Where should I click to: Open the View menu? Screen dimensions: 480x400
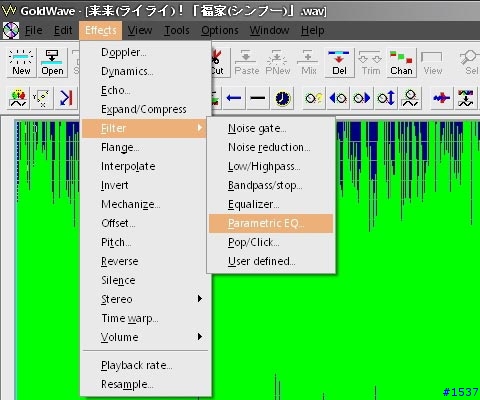pyautogui.click(x=140, y=30)
